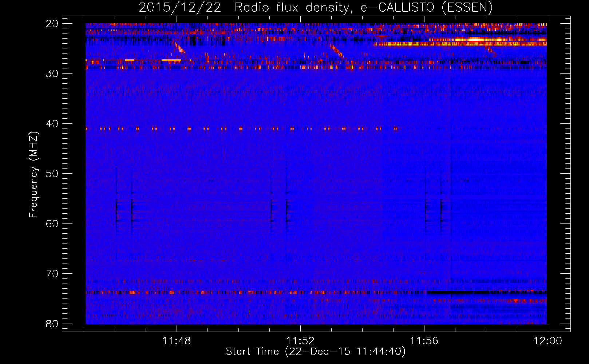Click the 11:48 time tick label

point(176,341)
